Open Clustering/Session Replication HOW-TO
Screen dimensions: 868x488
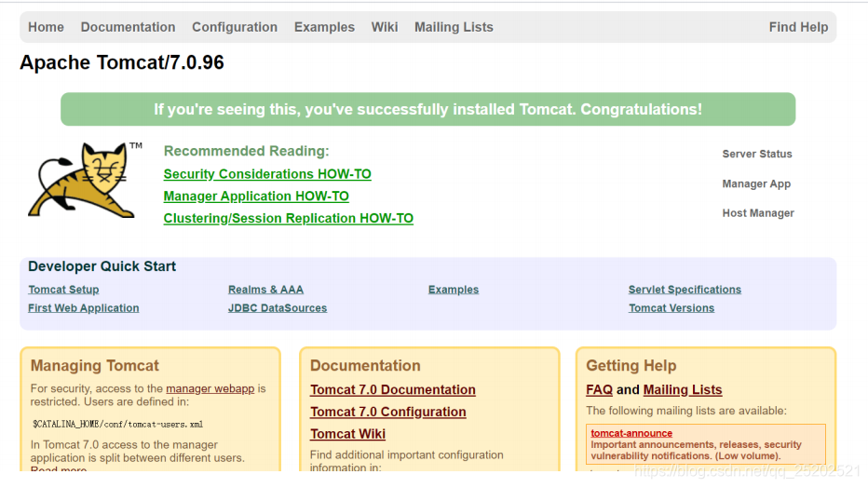pyautogui.click(x=289, y=219)
